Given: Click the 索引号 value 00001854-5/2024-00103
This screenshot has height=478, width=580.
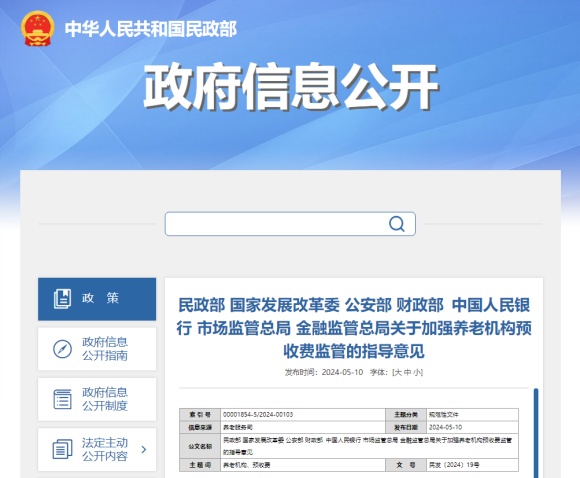Looking at the screenshot, I should point(258,414).
